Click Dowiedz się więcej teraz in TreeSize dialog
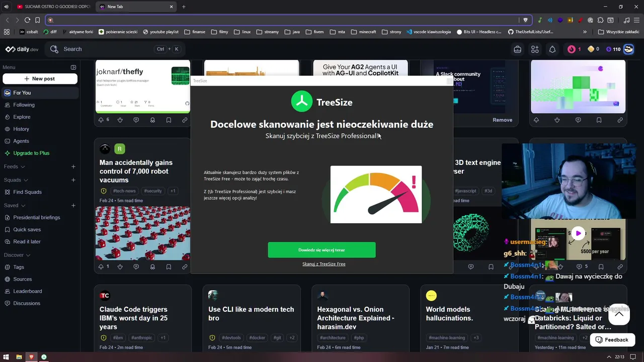 click(x=321, y=250)
